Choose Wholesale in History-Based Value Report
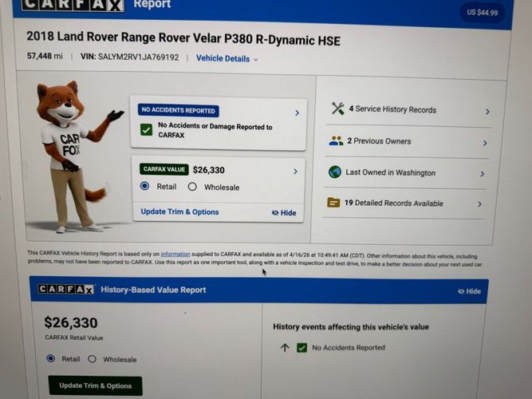The height and width of the screenshot is (399, 532). point(92,359)
